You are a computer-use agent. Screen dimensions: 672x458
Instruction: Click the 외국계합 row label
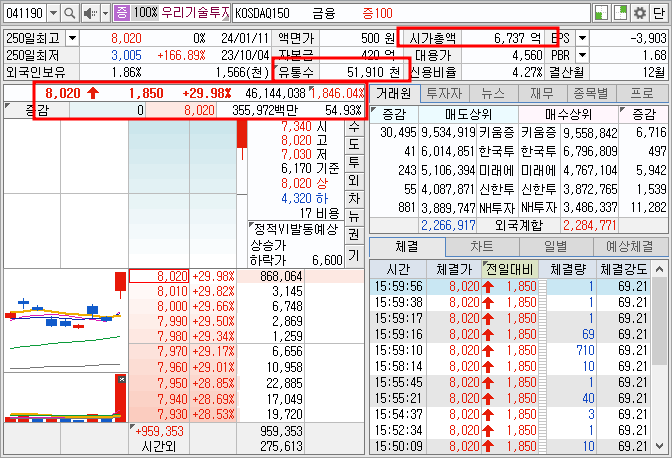coord(518,225)
